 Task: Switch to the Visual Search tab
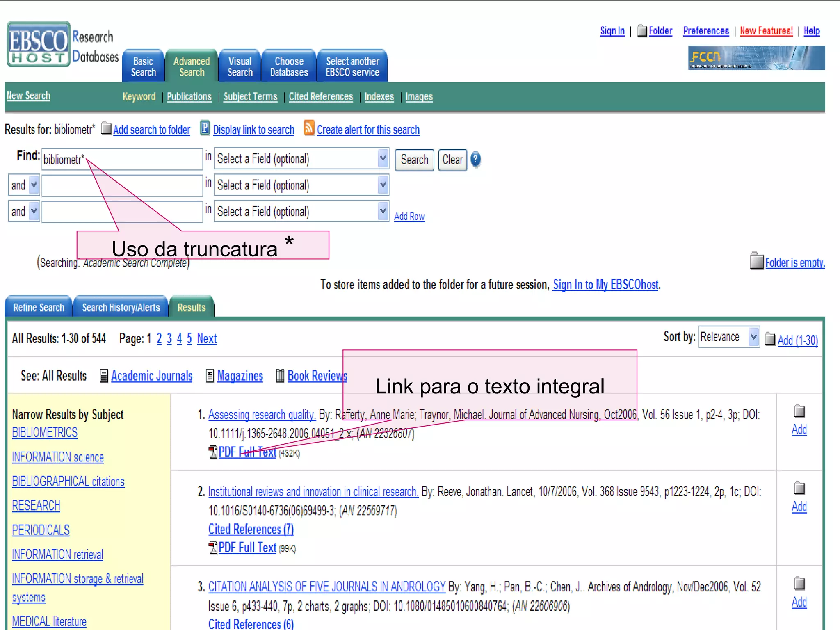240,66
